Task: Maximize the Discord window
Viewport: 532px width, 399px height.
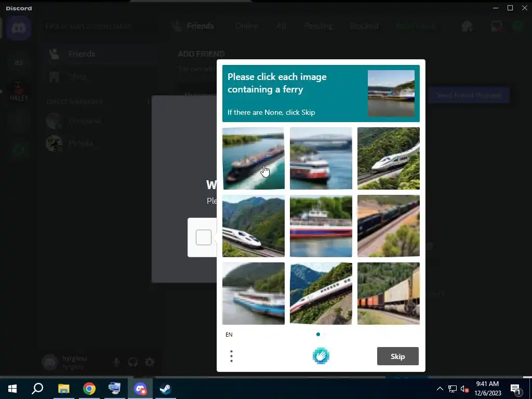Action: tap(510, 8)
